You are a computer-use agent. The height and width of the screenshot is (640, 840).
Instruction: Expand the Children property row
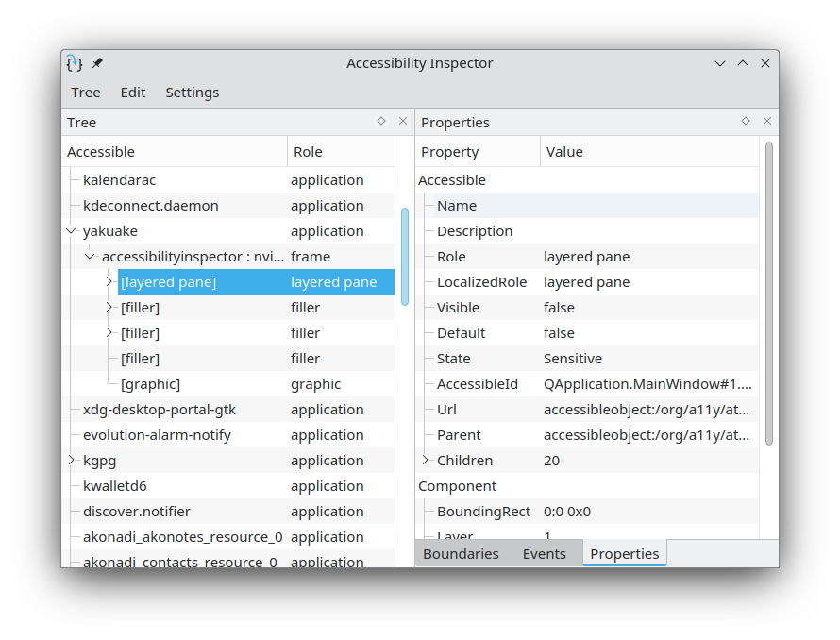tap(425, 460)
